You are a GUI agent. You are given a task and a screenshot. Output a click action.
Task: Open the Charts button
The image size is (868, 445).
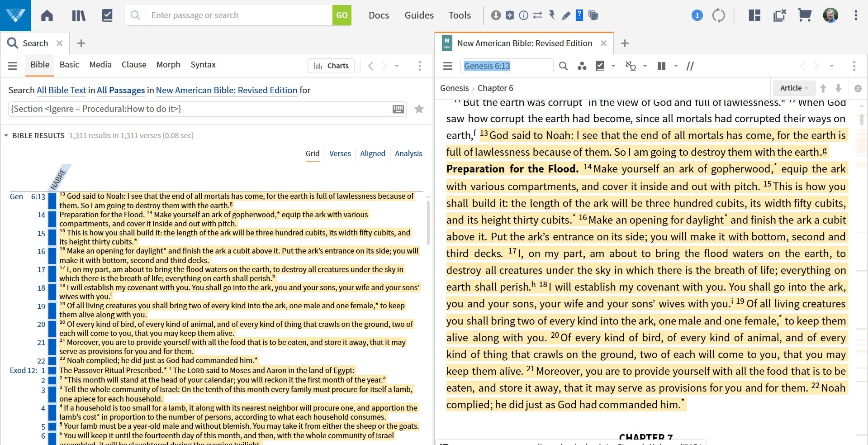click(x=332, y=66)
